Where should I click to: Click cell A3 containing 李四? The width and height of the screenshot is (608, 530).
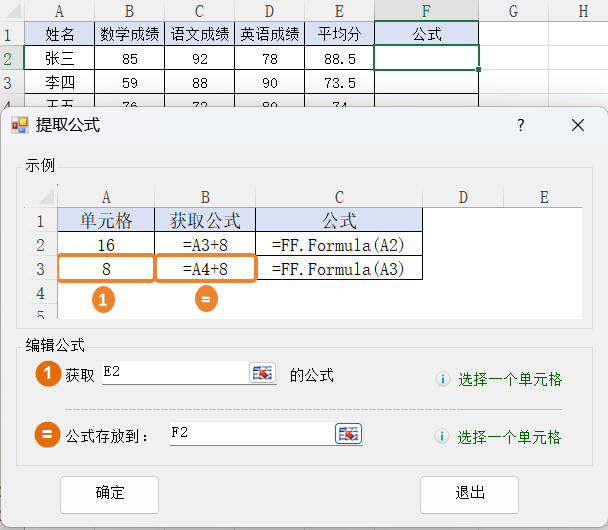pos(60,82)
